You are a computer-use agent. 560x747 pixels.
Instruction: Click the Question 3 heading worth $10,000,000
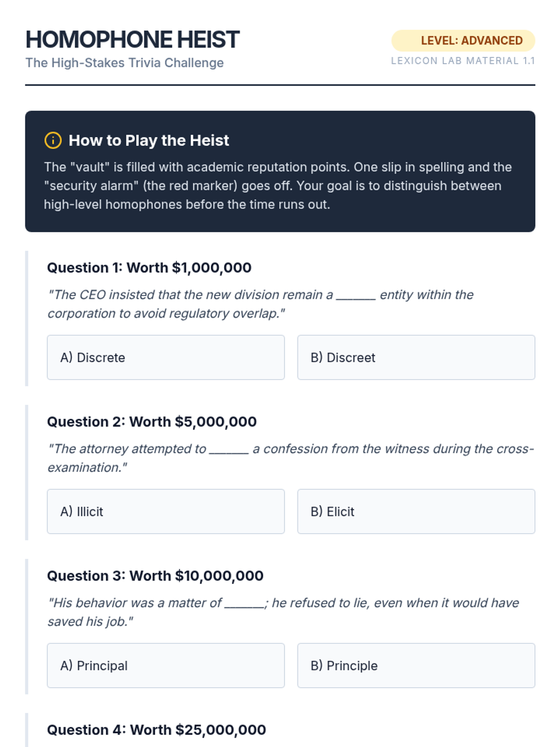point(155,576)
